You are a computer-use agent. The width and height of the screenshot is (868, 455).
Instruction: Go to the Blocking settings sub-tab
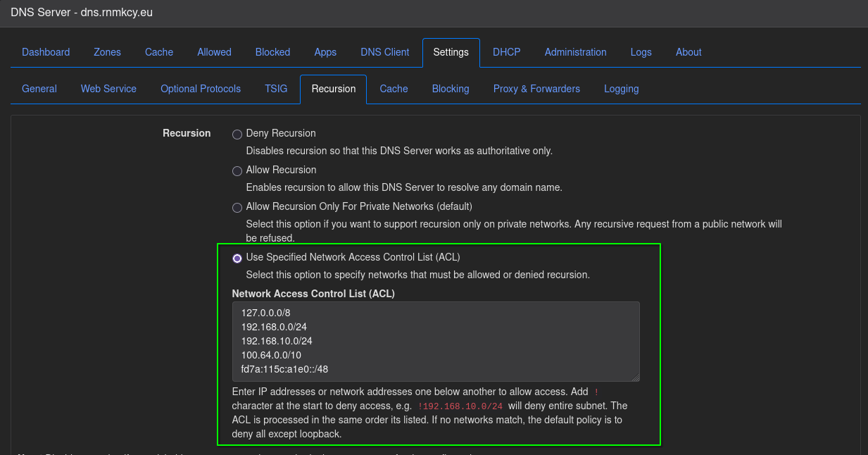[x=451, y=89]
